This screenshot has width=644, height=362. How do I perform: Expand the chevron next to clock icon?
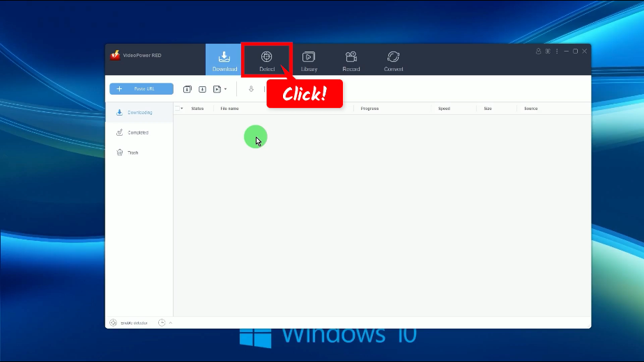(171, 322)
